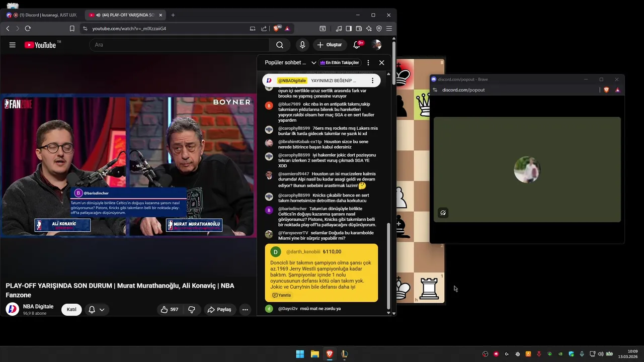Click @Dayci2v username in chat
Viewport: 644px width, 362px height.
coord(288,309)
